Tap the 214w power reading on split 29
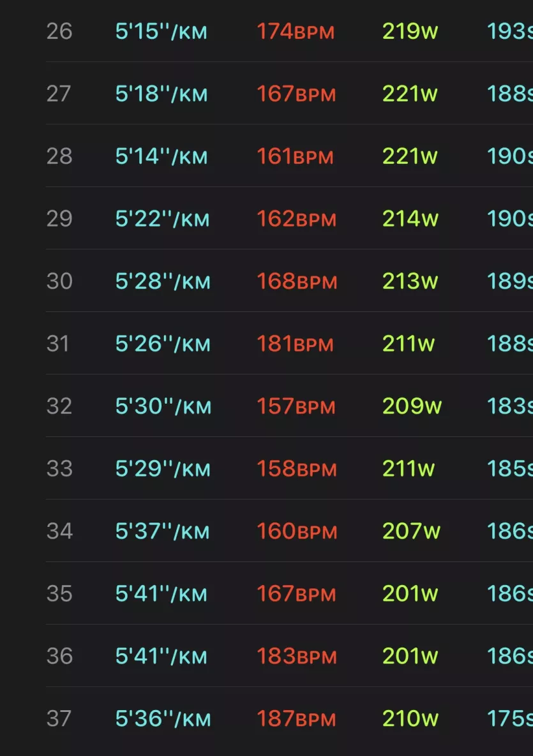This screenshot has width=533, height=756. 410,219
